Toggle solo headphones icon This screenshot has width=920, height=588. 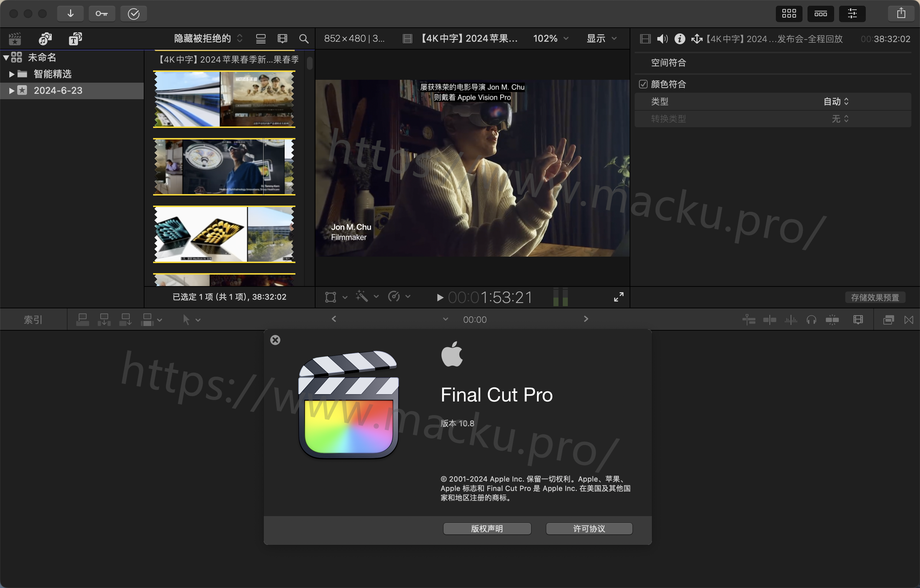coord(811,320)
